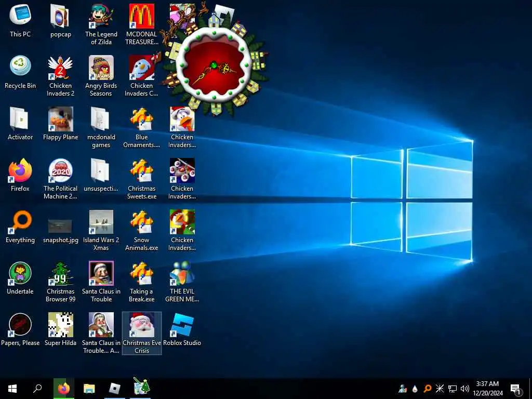Viewport: 532px width, 399px height.
Task: Select Island Wars 2 Xmas shortcut
Action: 101,231
